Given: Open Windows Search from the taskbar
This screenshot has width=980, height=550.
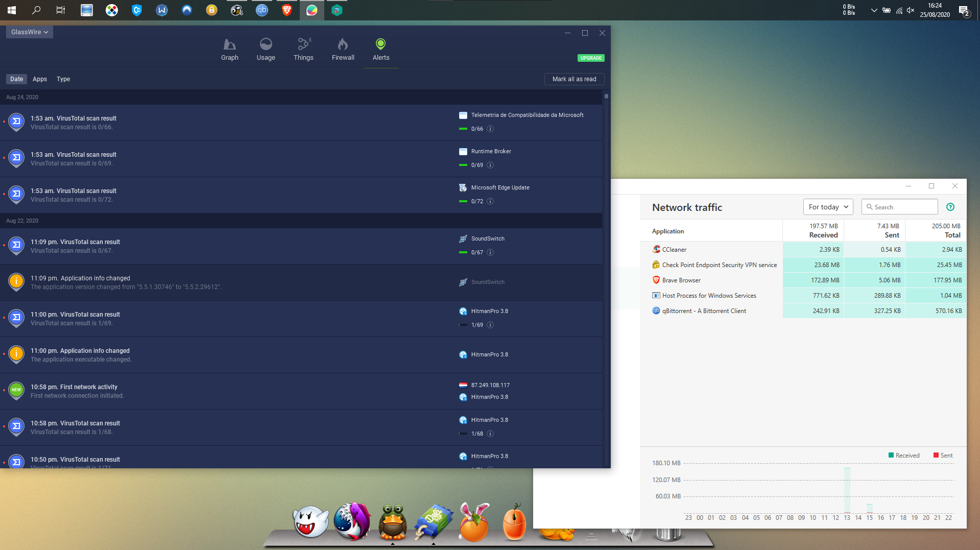Looking at the screenshot, I should (36, 10).
